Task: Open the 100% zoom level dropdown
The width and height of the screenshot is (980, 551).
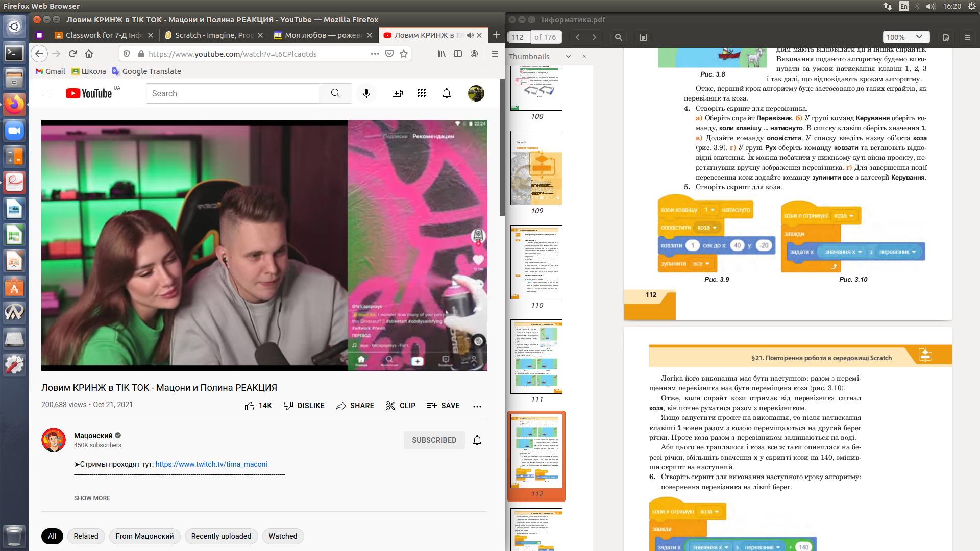Action: pyautogui.click(x=904, y=37)
